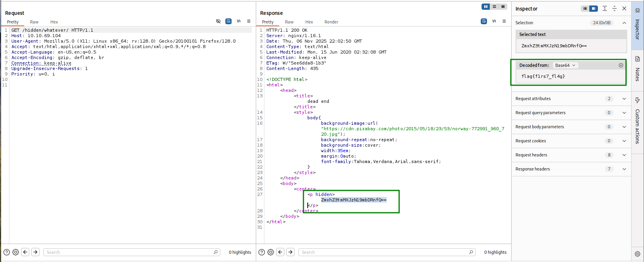This screenshot has width=644, height=262.
Task: Go to next Request search match
Action: [36, 252]
